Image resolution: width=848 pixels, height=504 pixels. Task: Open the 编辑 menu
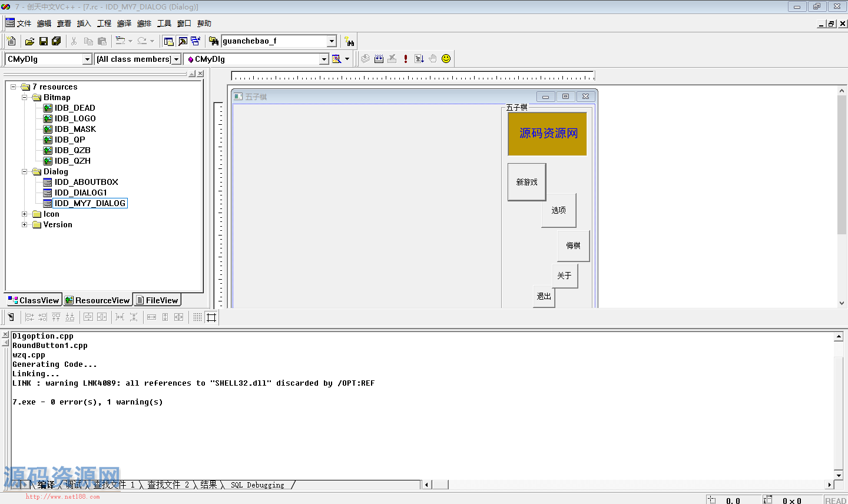[x=44, y=24]
